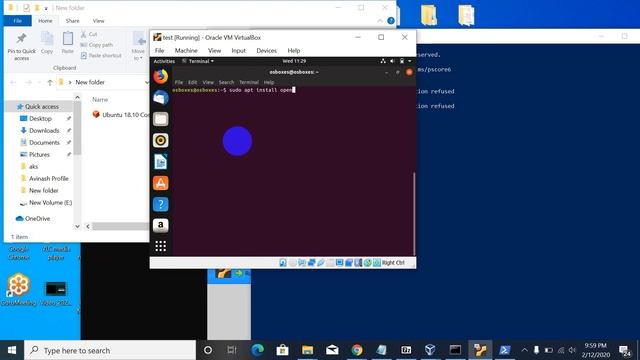Open the terminal Search menu
This screenshot has width=640, height=360.
click(x=226, y=82)
